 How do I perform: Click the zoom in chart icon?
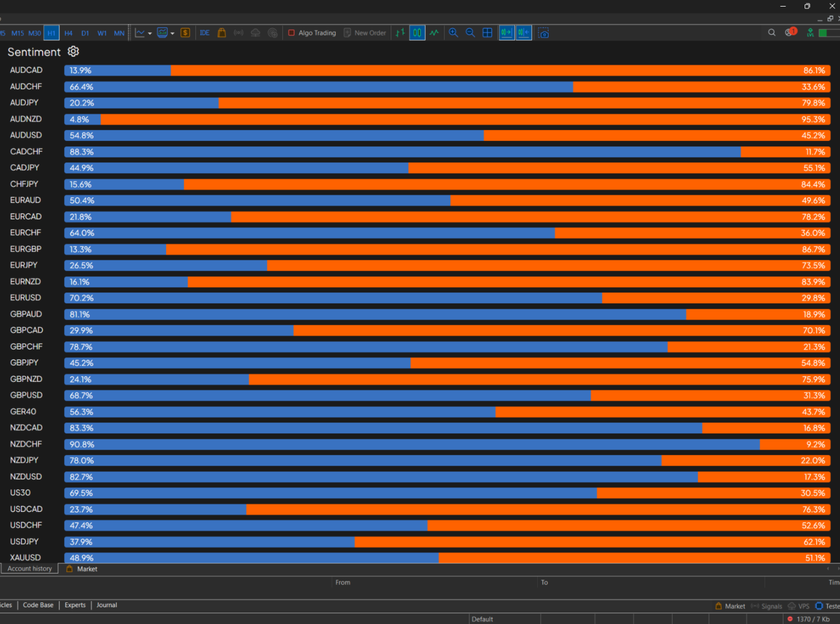tap(453, 33)
